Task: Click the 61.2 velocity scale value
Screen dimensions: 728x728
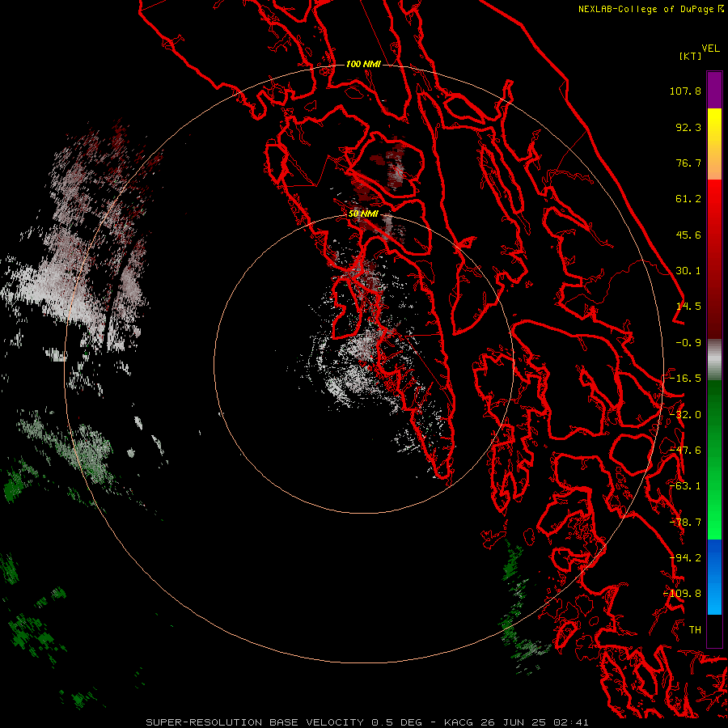Action: point(688,199)
